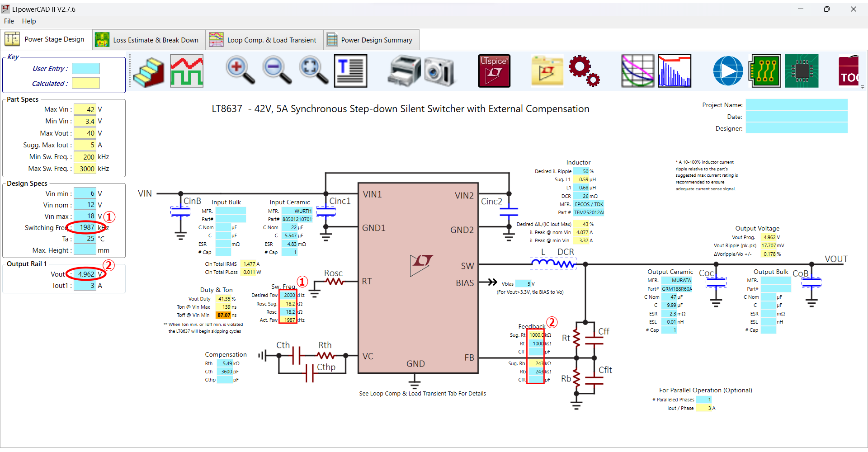Switch to Loss Estimate & Break Down tab

[149, 40]
